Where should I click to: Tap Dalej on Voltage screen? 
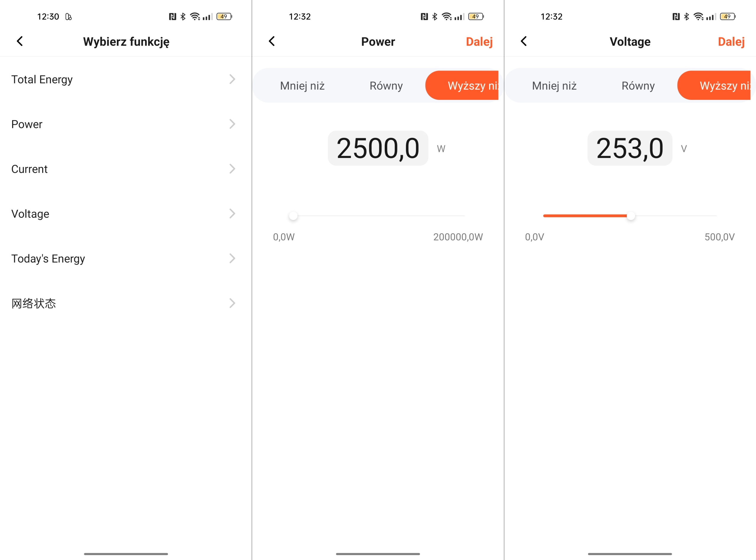[x=731, y=42]
